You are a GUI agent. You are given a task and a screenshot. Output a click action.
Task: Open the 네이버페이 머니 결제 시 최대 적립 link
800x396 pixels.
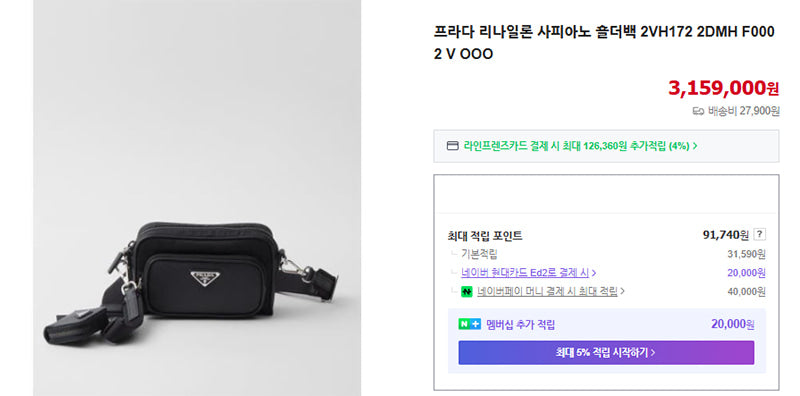coord(547,291)
